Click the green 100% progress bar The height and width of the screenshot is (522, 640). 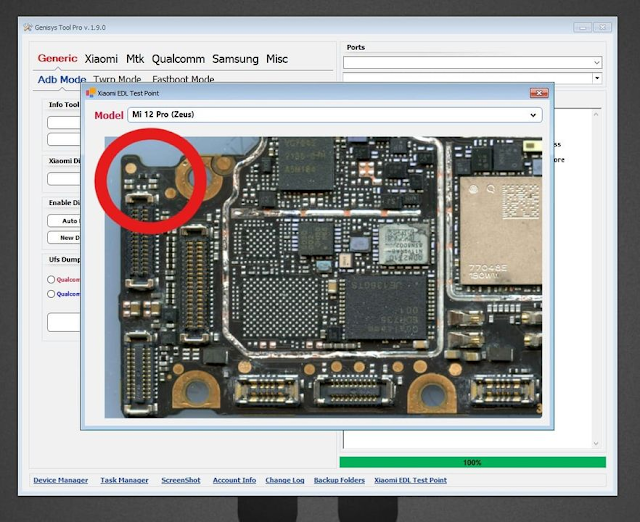tap(473, 462)
